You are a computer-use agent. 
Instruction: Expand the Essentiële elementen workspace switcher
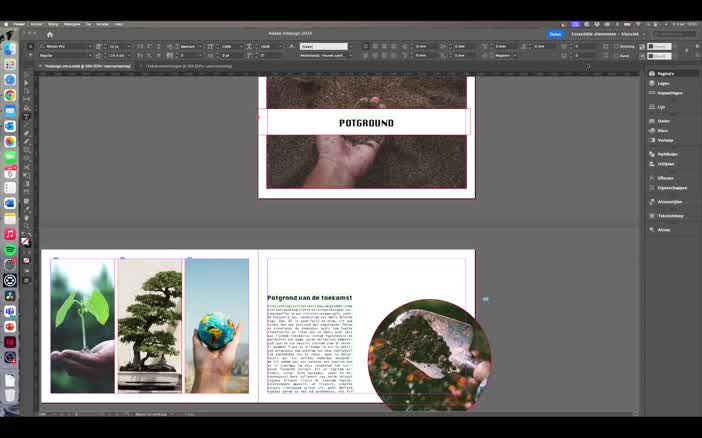(x=610, y=34)
